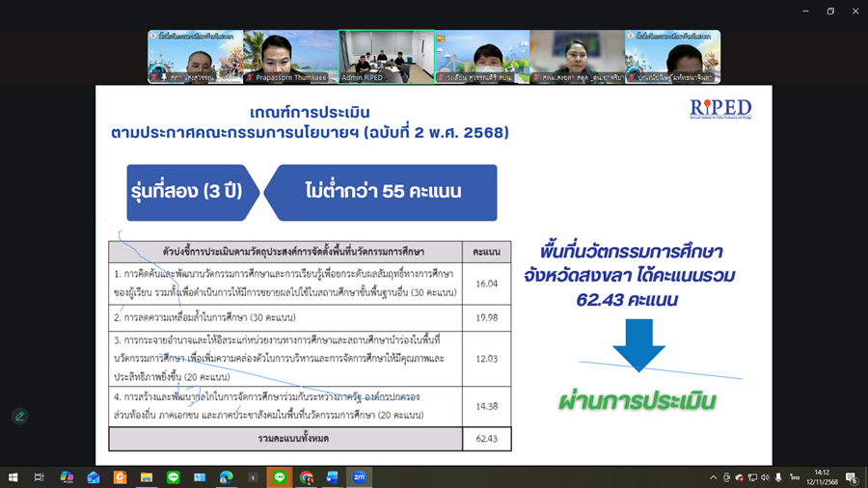Screen dimensions: 868x488
Task: Select the Admin RIPED video thumbnail
Action: pos(387,57)
